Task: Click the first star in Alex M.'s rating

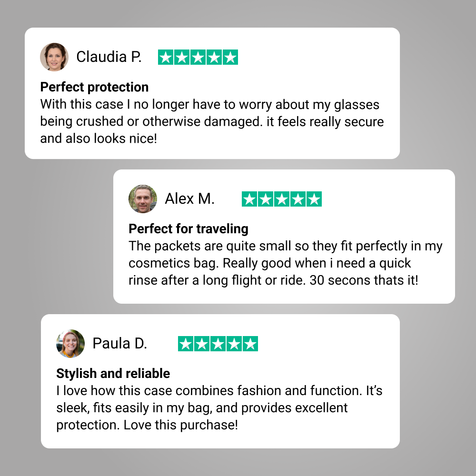Action: click(x=249, y=199)
